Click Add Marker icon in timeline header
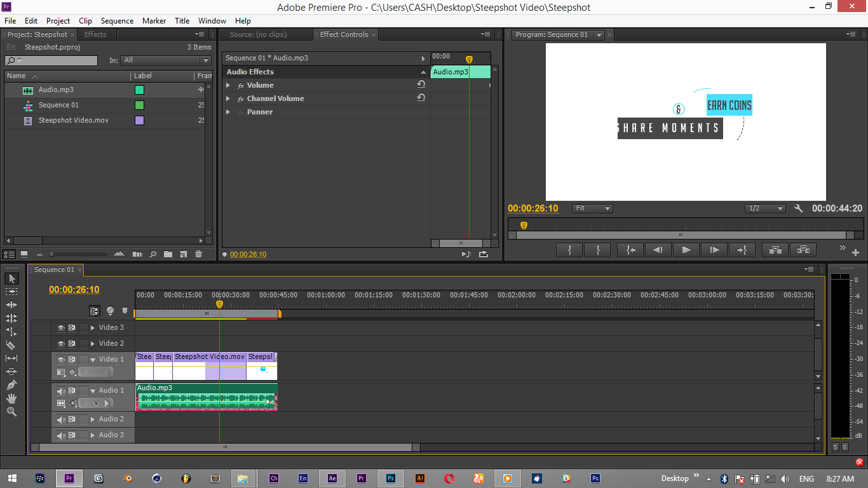Screen dimensions: 868x488 coord(125,311)
